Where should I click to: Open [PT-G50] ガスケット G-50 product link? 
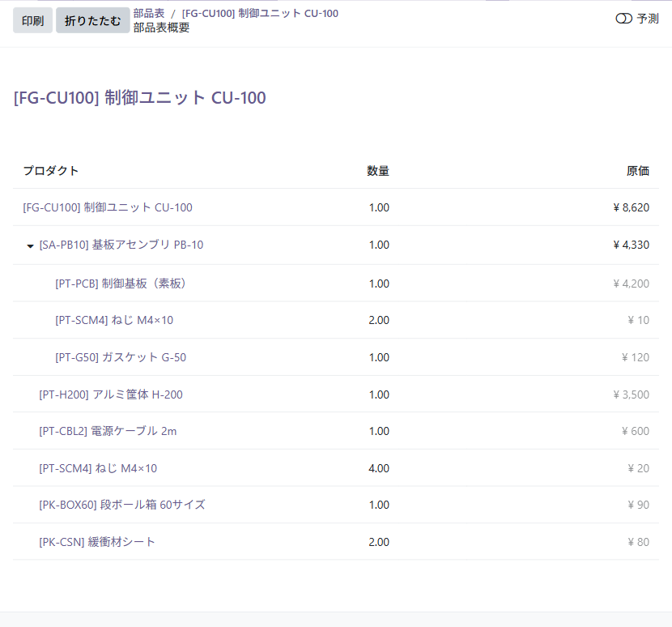[121, 357]
